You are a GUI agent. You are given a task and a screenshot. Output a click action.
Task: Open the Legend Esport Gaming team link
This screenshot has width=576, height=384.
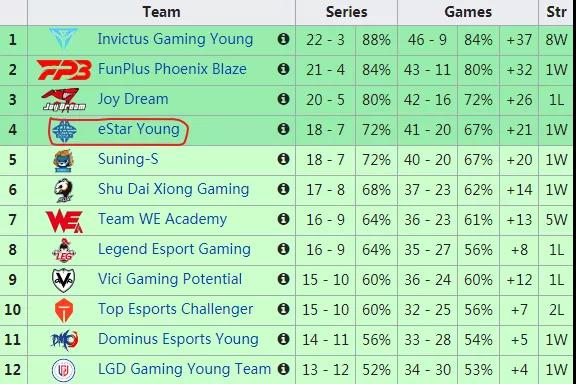[174, 249]
